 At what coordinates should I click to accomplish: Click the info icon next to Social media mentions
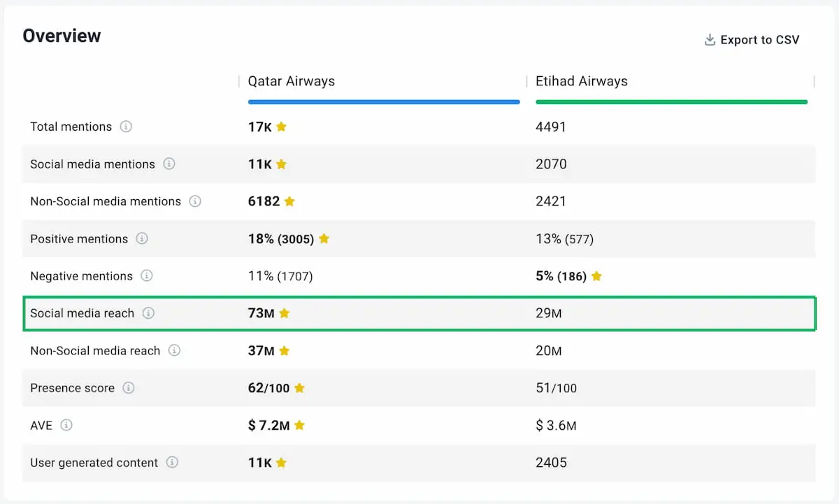tap(171, 164)
